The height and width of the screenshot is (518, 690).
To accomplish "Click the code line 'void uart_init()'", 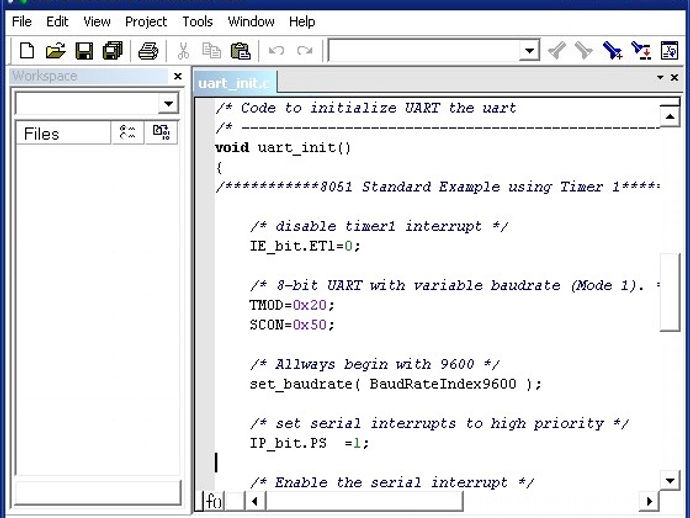I will [x=283, y=147].
